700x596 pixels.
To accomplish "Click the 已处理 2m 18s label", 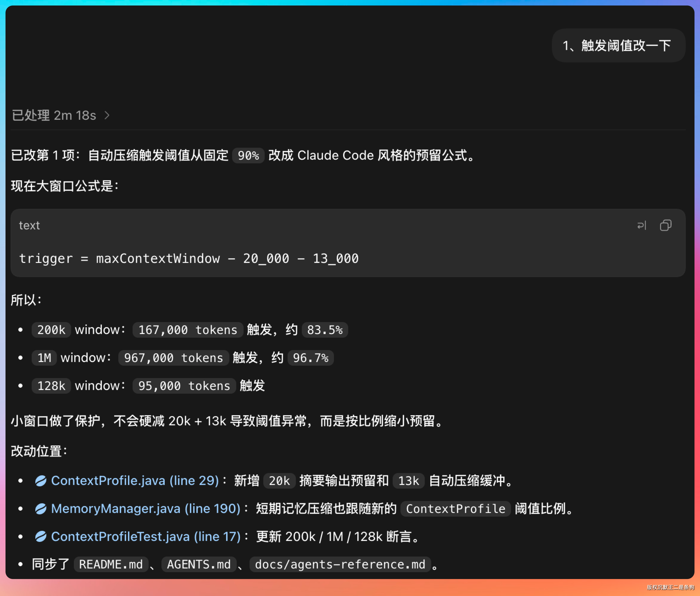I will click(54, 116).
